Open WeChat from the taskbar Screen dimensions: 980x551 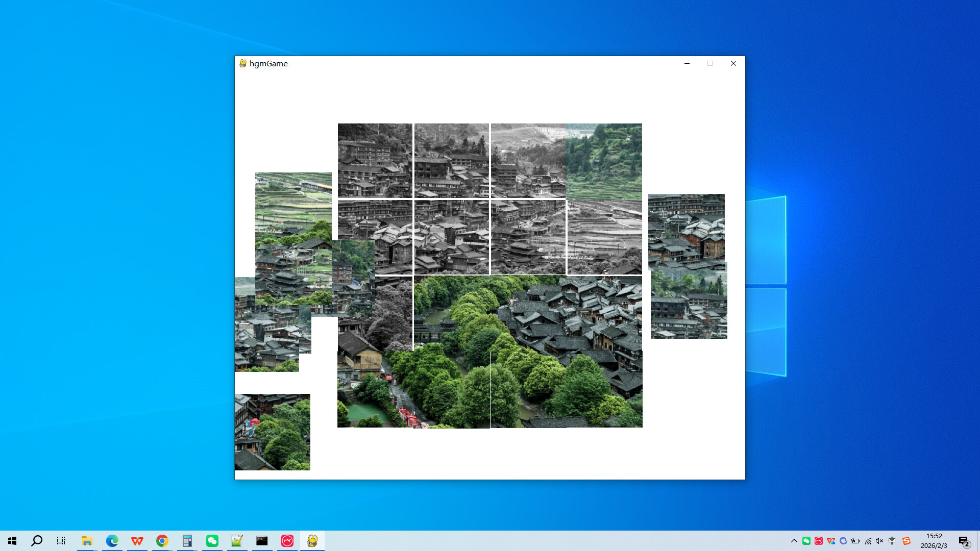coord(212,540)
